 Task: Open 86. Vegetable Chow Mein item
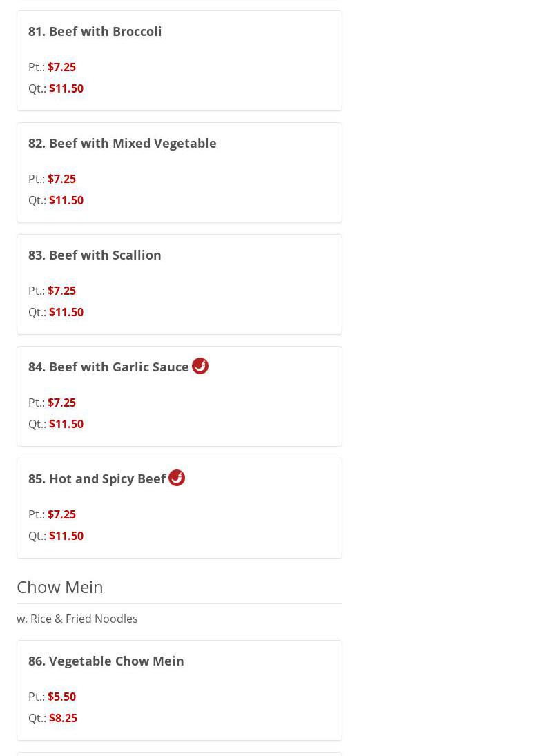[106, 661]
